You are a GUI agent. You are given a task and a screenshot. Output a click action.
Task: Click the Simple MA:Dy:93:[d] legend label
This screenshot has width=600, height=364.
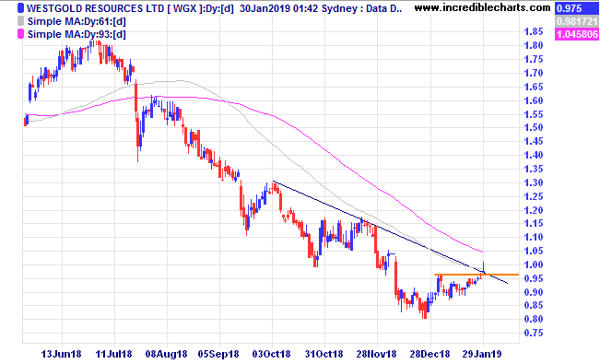click(x=76, y=34)
